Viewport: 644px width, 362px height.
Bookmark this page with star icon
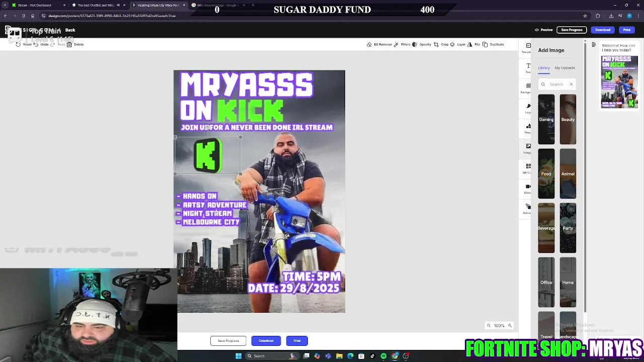pyautogui.click(x=585, y=16)
